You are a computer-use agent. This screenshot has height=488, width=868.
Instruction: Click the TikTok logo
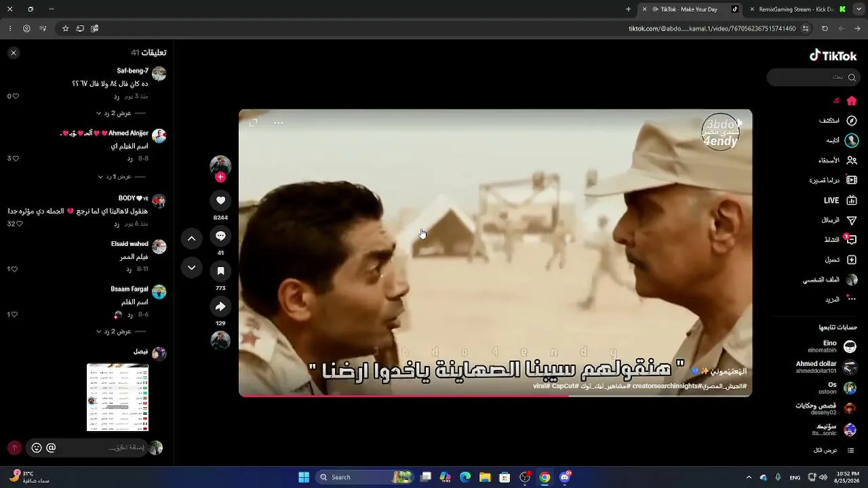click(x=833, y=56)
